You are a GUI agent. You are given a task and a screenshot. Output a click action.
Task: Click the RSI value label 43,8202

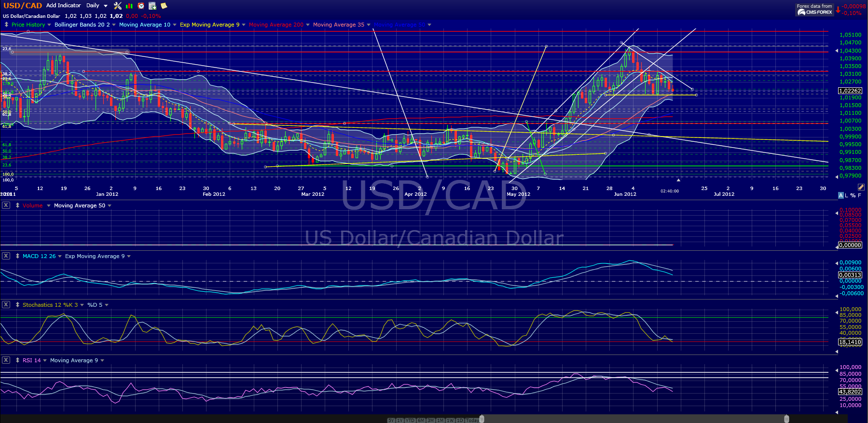(850, 392)
